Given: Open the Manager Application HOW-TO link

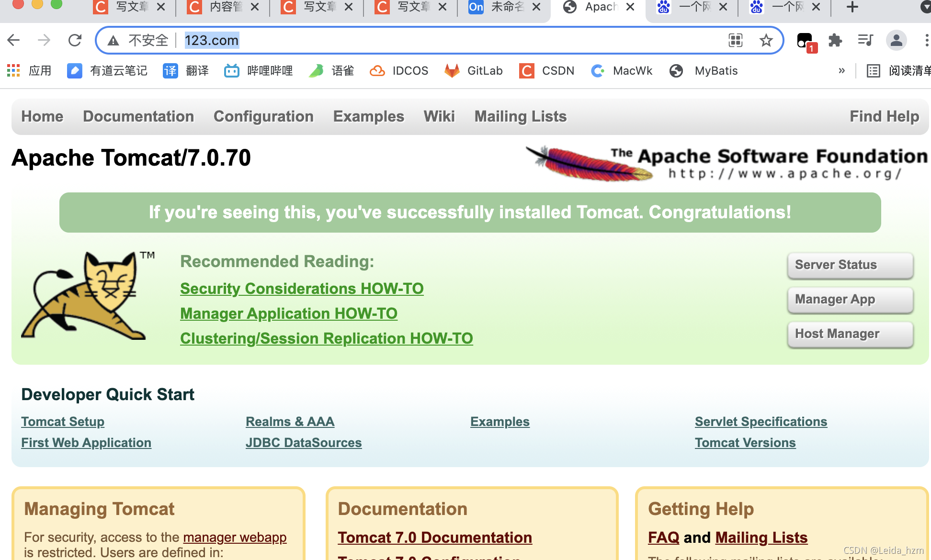Looking at the screenshot, I should [289, 314].
